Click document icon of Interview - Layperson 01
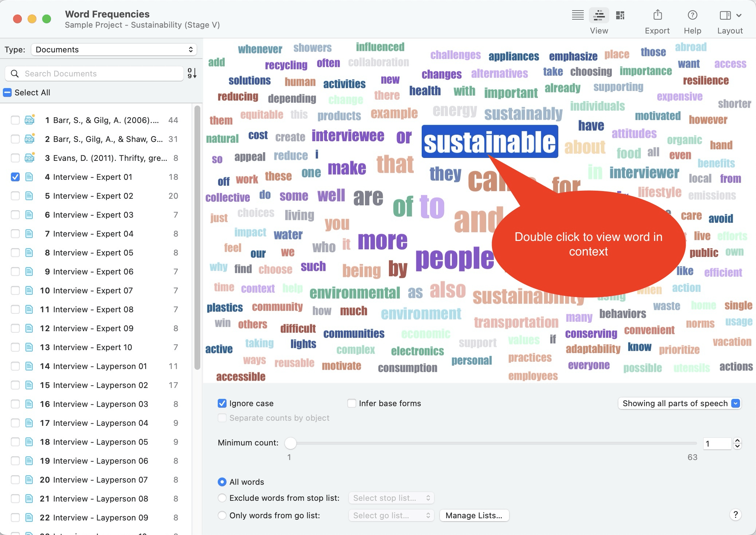Image resolution: width=756 pixels, height=535 pixels. click(29, 366)
